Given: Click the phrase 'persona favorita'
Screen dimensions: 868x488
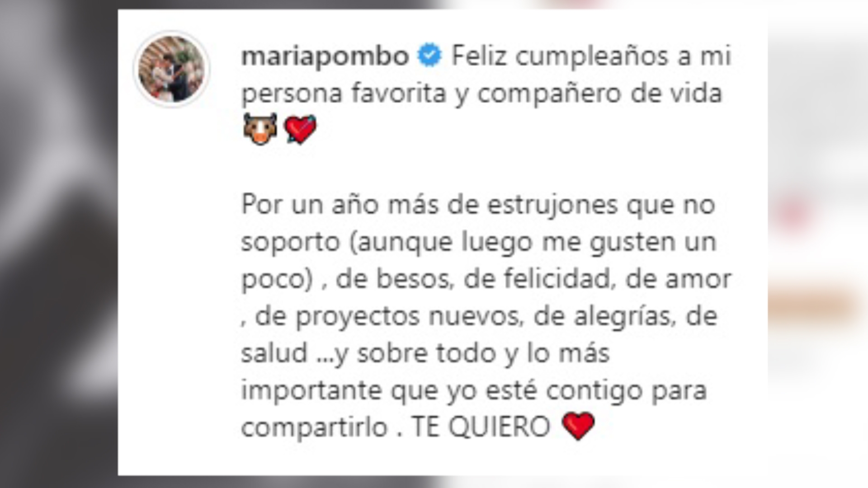Looking at the screenshot, I should coord(344,94).
